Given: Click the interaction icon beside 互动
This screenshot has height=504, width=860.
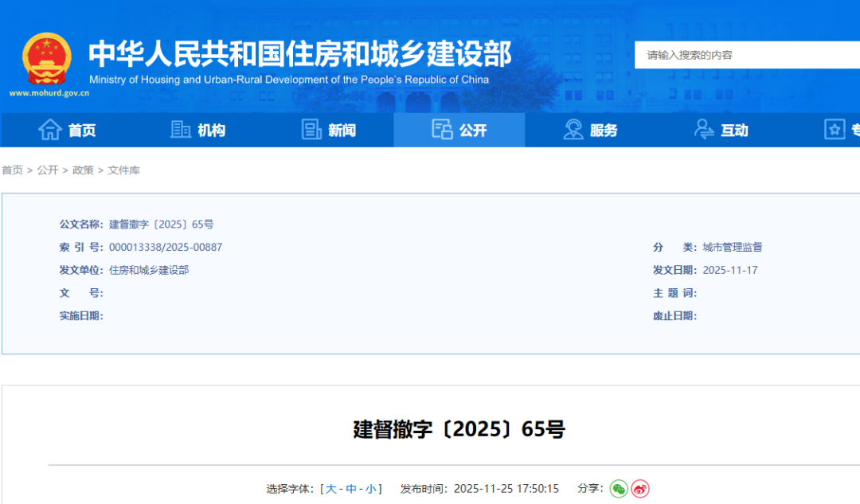Looking at the screenshot, I should click(x=704, y=130).
